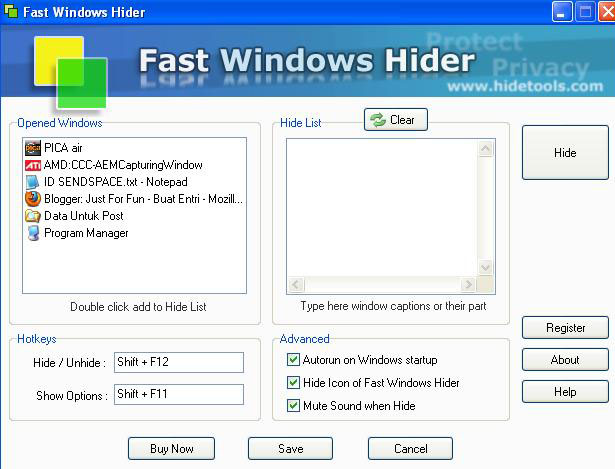This screenshot has width=615, height=469.
Task: Toggle Hide Icon of Fast Windows Hider
Action: [293, 382]
